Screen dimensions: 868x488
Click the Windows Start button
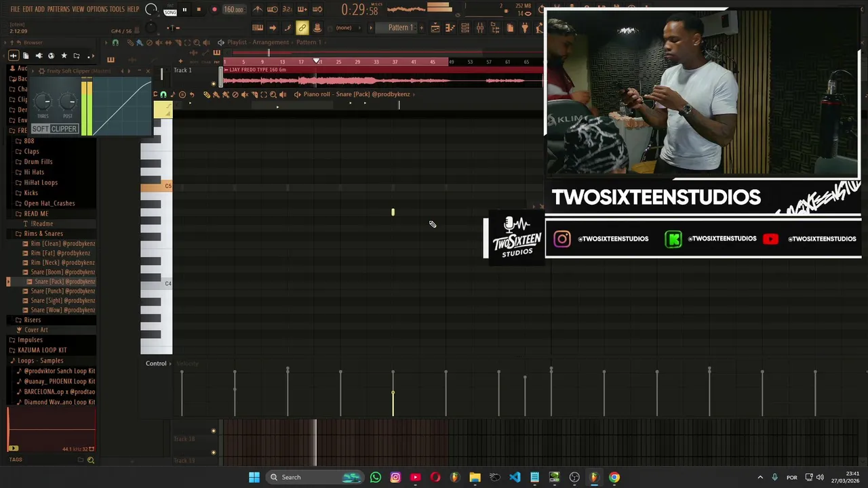254,477
